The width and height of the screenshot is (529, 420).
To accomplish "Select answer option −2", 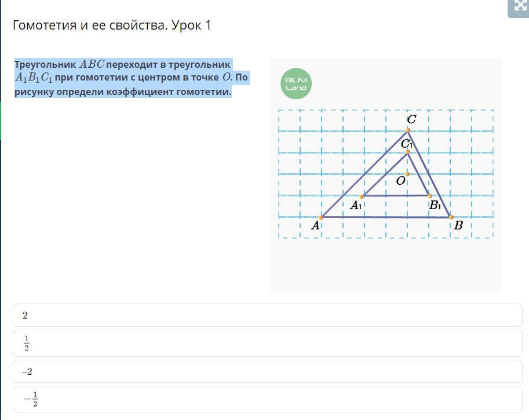I will [268, 371].
